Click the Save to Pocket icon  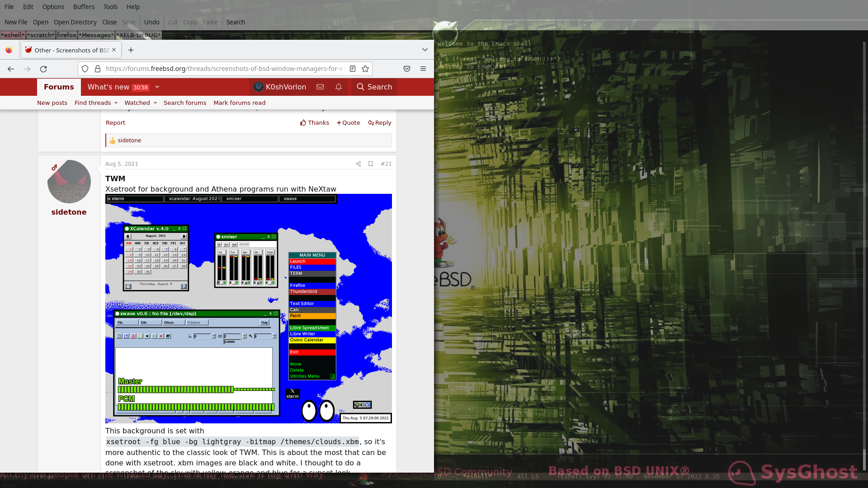tap(407, 69)
